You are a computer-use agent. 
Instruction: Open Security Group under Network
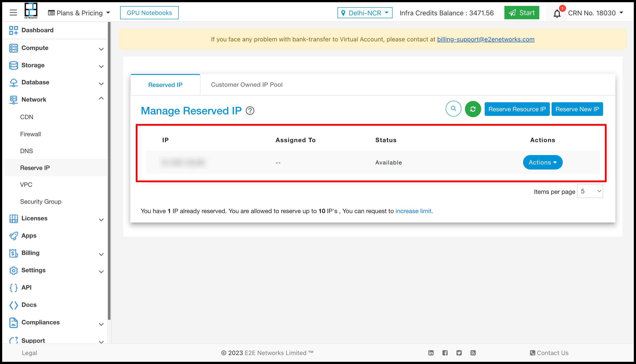(41, 201)
